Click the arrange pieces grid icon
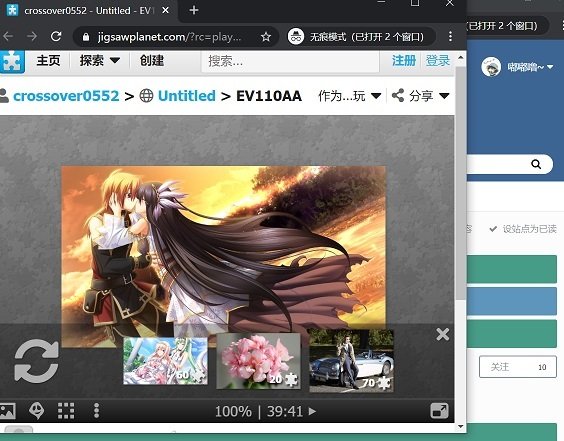The width and height of the screenshot is (564, 441). 66,411
